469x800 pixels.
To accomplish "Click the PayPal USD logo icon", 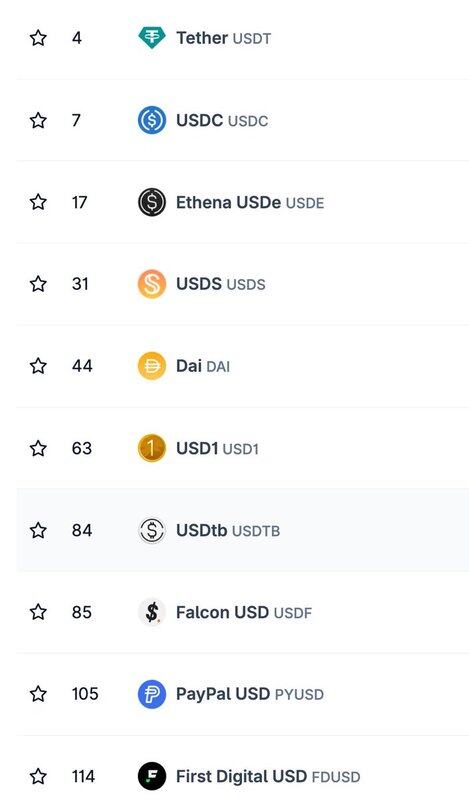I will click(152, 694).
